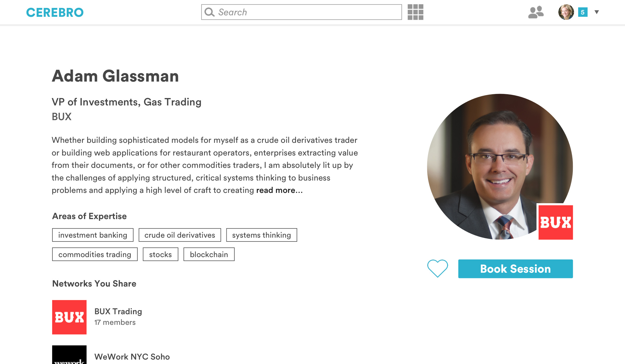This screenshot has height=364, width=625.
Task: Open the notifications badge showing 5
Action: pos(583,12)
